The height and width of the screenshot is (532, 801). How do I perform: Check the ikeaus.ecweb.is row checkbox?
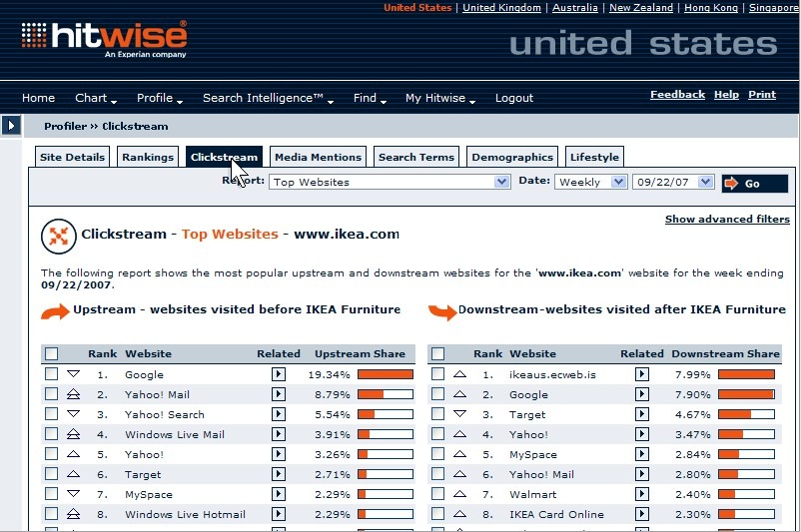pyautogui.click(x=437, y=374)
